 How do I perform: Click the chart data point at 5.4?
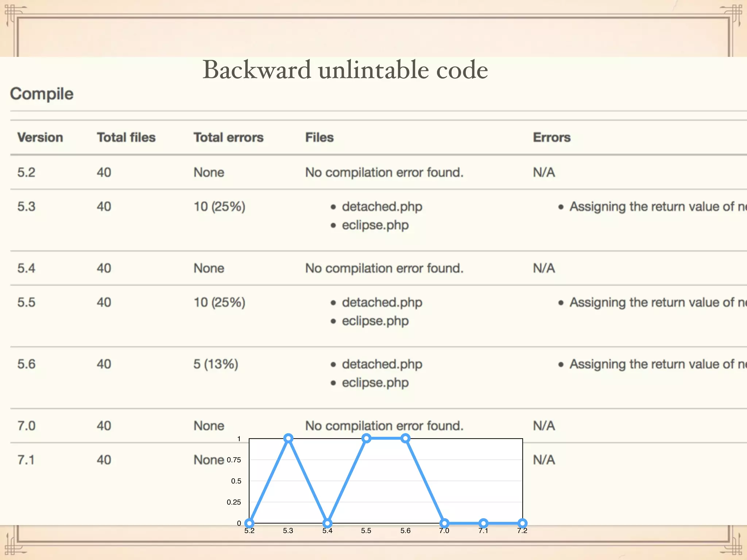pos(327,523)
